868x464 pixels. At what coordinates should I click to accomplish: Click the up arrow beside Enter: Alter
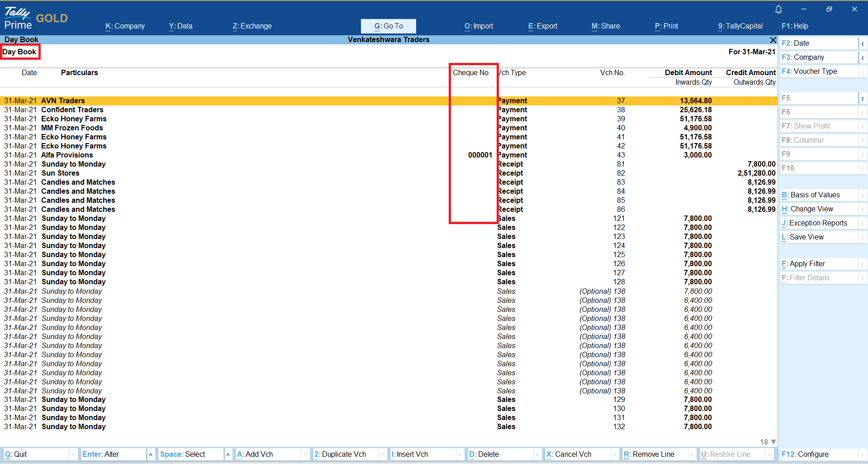151,454
